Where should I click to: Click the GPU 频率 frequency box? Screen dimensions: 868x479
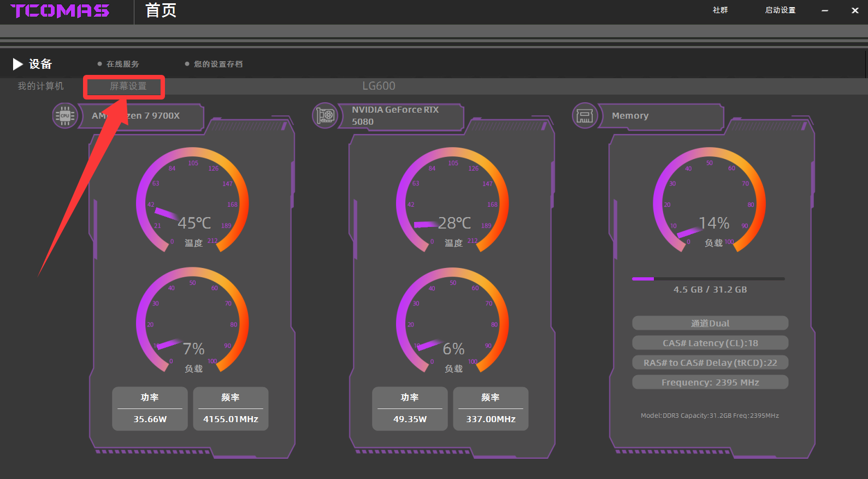(491, 408)
